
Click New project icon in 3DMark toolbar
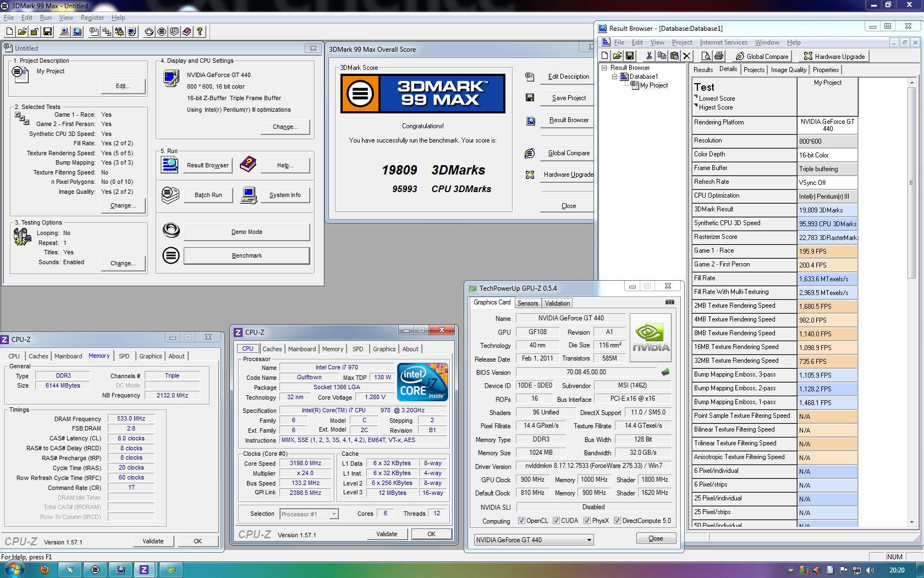pos(10,32)
